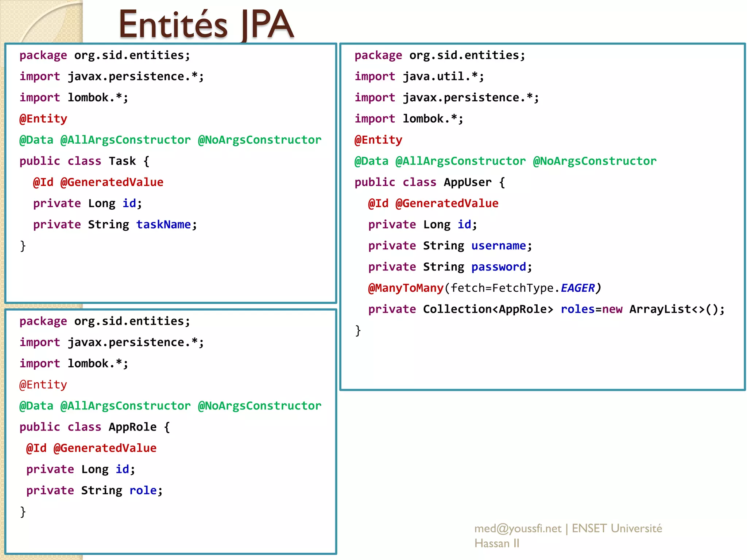Select 'private Long id;' in the AppRole class
747x560 pixels.
click(81, 469)
